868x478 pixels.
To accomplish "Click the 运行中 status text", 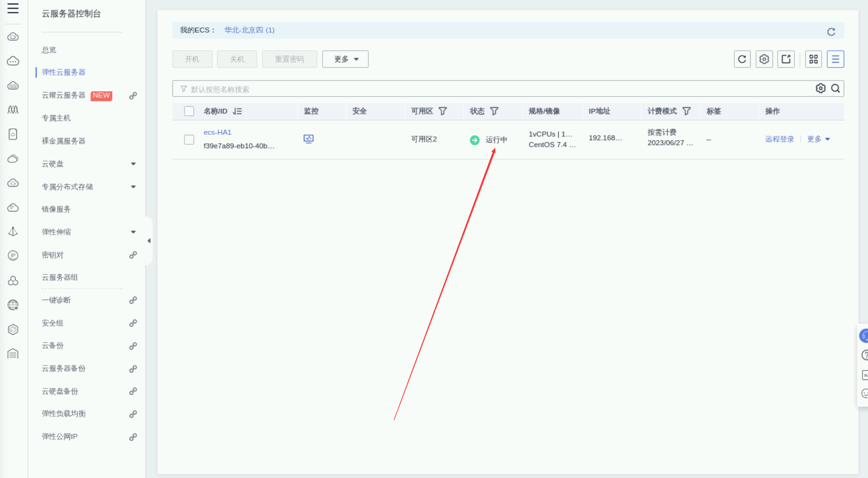I will 496,140.
